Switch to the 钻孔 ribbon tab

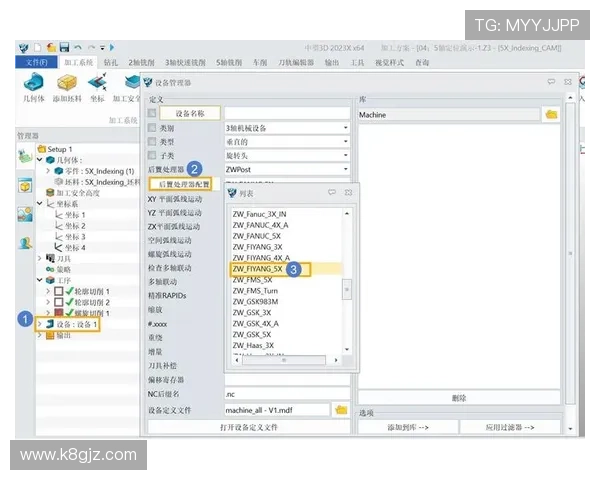(x=110, y=62)
